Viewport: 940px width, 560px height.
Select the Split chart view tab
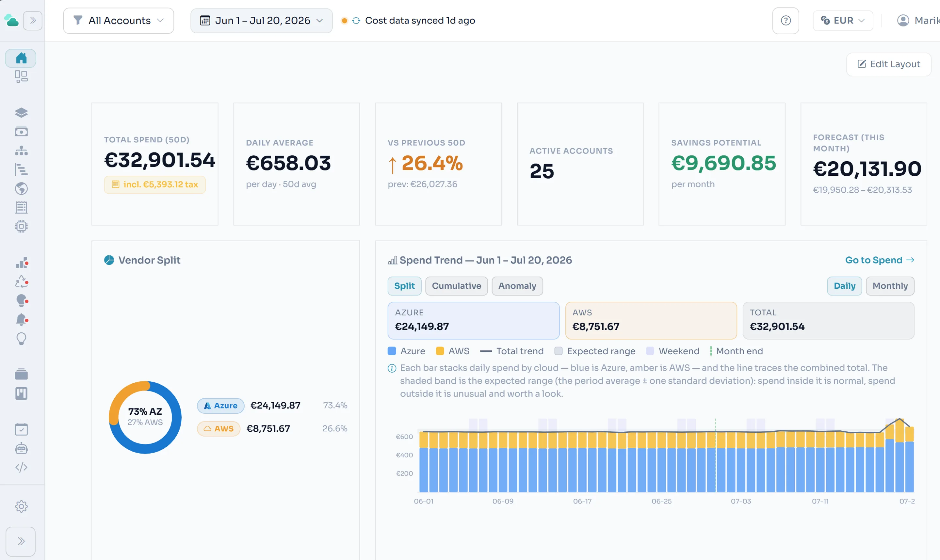click(x=405, y=286)
